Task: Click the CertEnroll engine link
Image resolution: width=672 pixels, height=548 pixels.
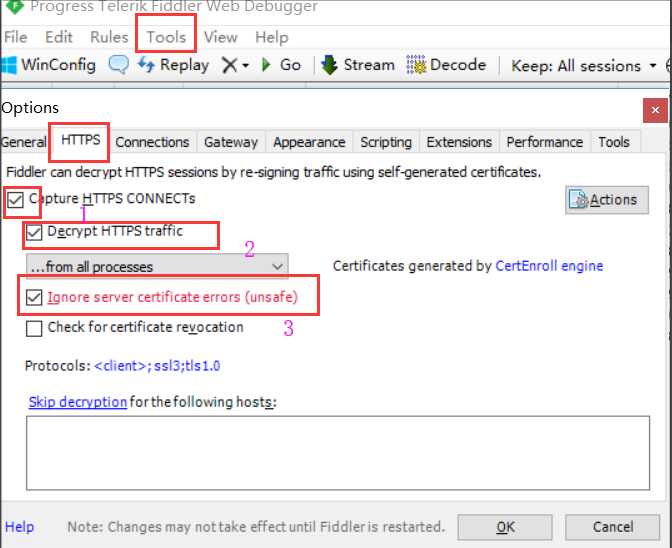Action: (549, 266)
